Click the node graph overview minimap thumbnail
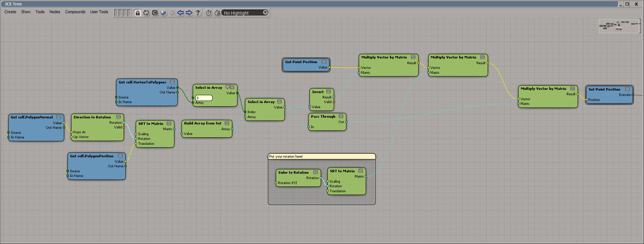This screenshot has width=644, height=244. 620,26
